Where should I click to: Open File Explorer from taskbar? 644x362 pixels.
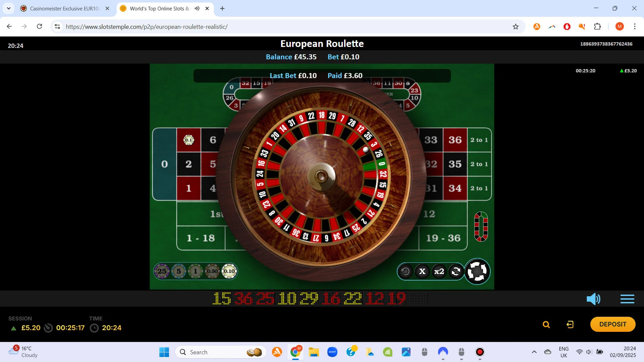314,352
